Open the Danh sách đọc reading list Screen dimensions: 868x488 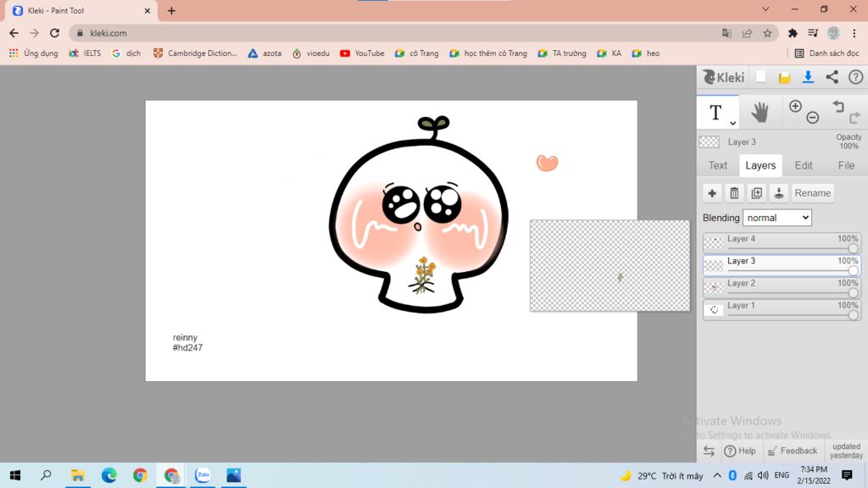coord(826,53)
